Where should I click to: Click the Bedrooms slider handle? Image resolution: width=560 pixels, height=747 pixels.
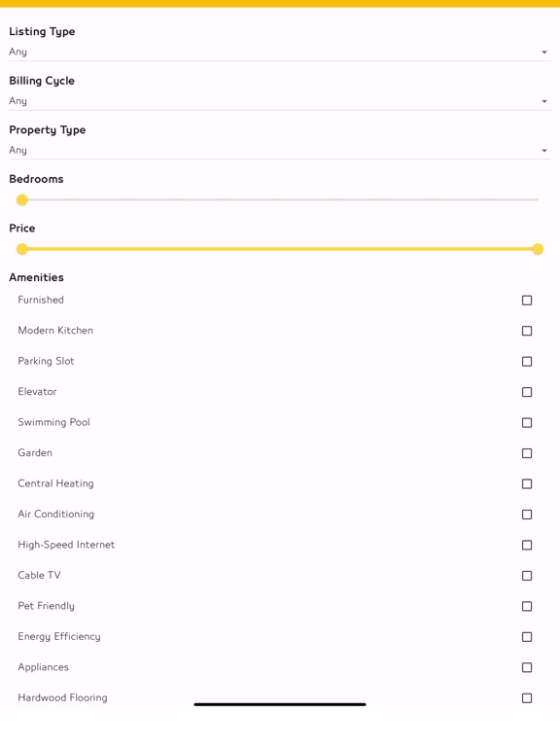(x=22, y=200)
